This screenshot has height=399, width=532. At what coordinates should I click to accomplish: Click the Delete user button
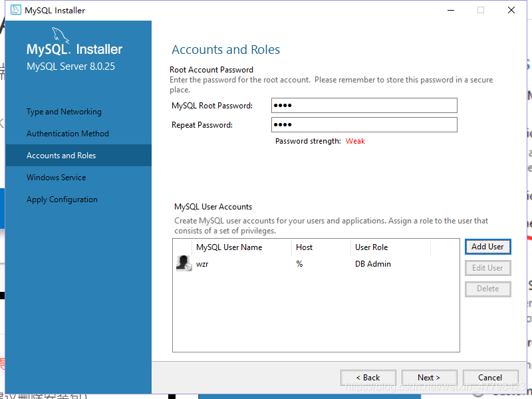point(487,289)
